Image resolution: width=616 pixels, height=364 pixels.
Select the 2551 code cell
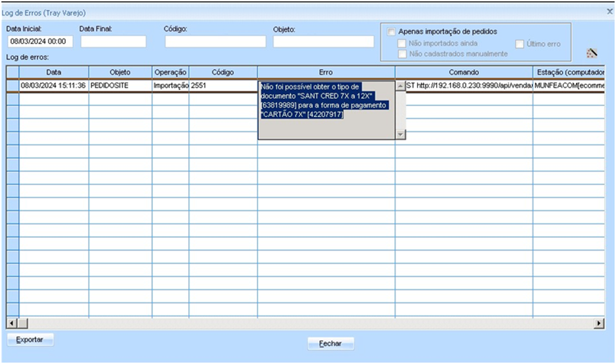tap(223, 86)
